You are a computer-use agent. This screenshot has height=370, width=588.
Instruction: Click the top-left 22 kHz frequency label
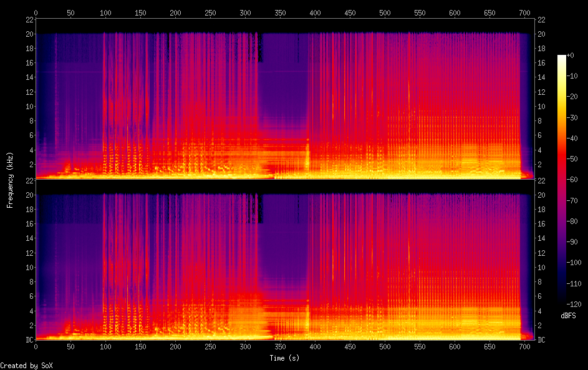pos(28,19)
